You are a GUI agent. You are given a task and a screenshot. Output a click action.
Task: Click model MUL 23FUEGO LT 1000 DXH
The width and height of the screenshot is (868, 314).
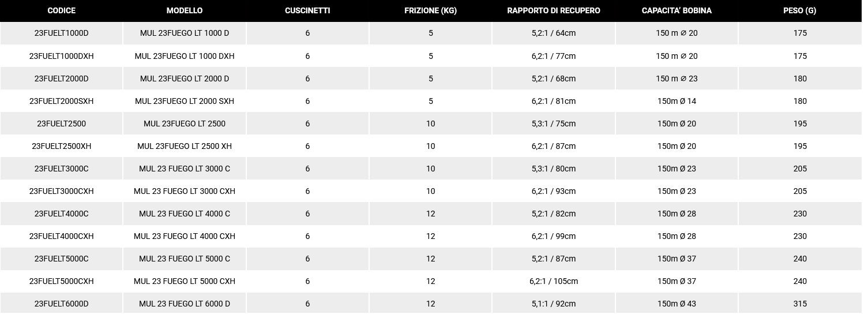click(x=185, y=56)
